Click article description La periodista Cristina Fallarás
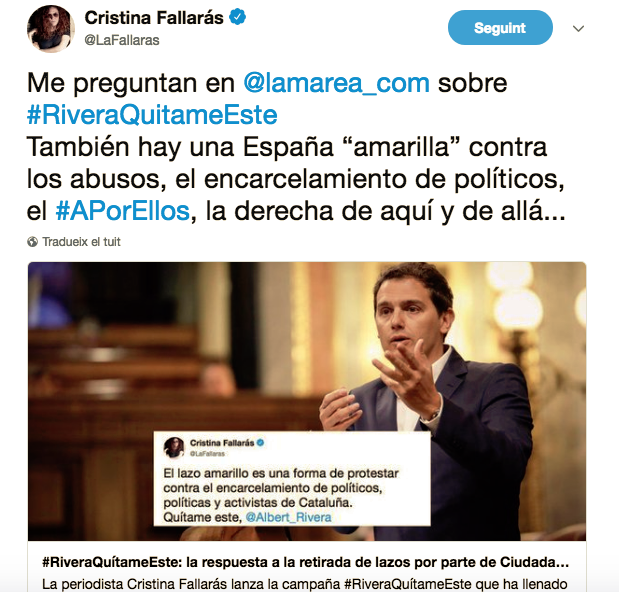 click(x=304, y=584)
